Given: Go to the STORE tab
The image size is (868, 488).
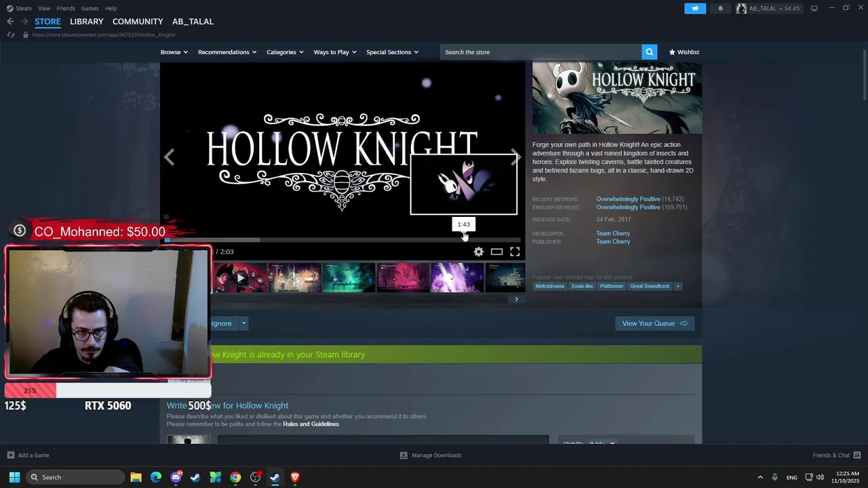Looking at the screenshot, I should tap(47, 22).
